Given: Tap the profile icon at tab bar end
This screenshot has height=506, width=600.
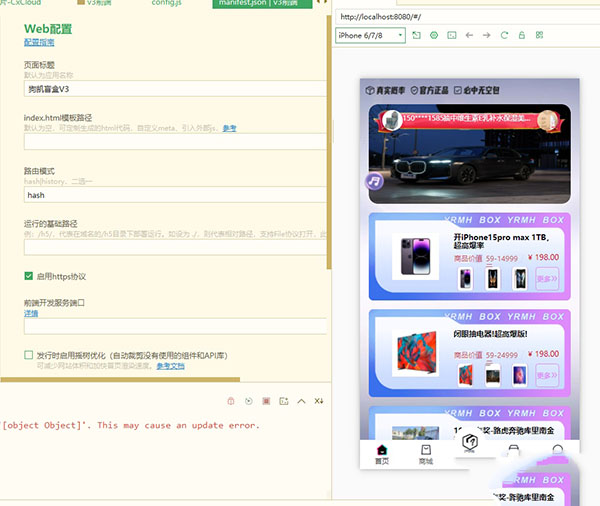Looking at the screenshot, I should 558,449.
